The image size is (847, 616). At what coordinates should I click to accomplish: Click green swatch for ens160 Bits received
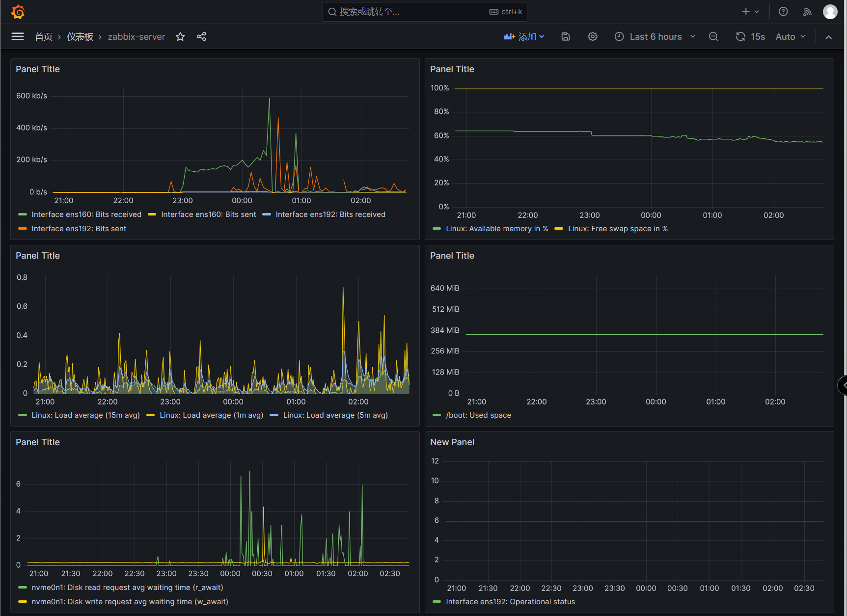pos(23,214)
